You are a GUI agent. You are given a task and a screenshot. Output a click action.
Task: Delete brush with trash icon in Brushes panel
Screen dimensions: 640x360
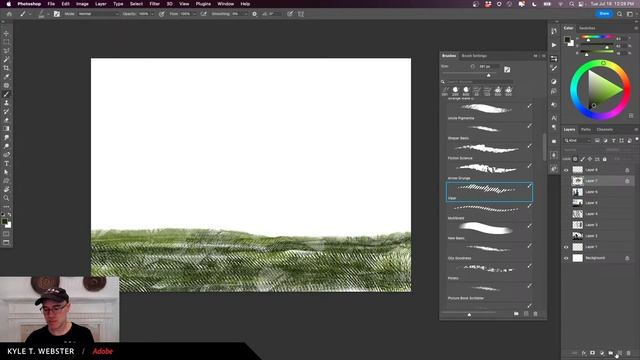point(536,314)
